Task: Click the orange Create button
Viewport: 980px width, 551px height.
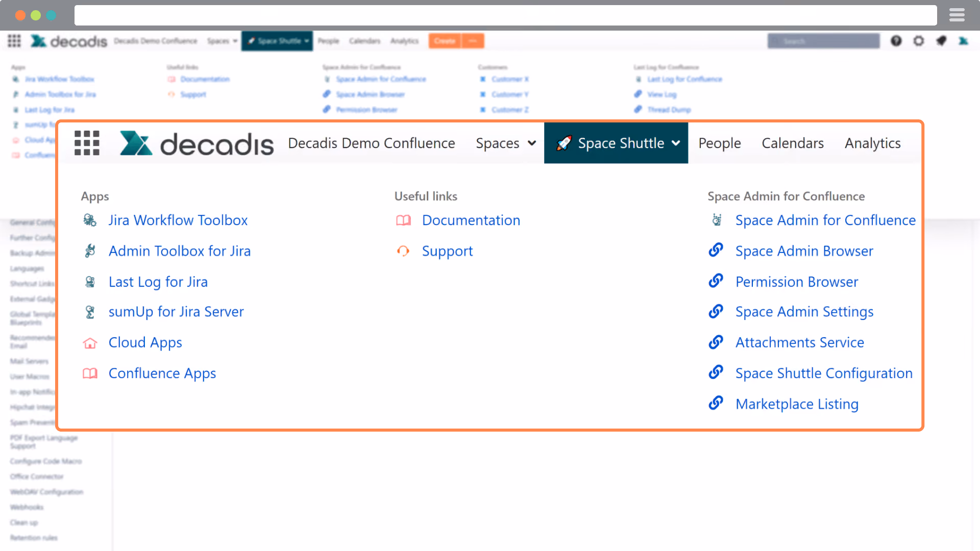Action: (x=445, y=41)
